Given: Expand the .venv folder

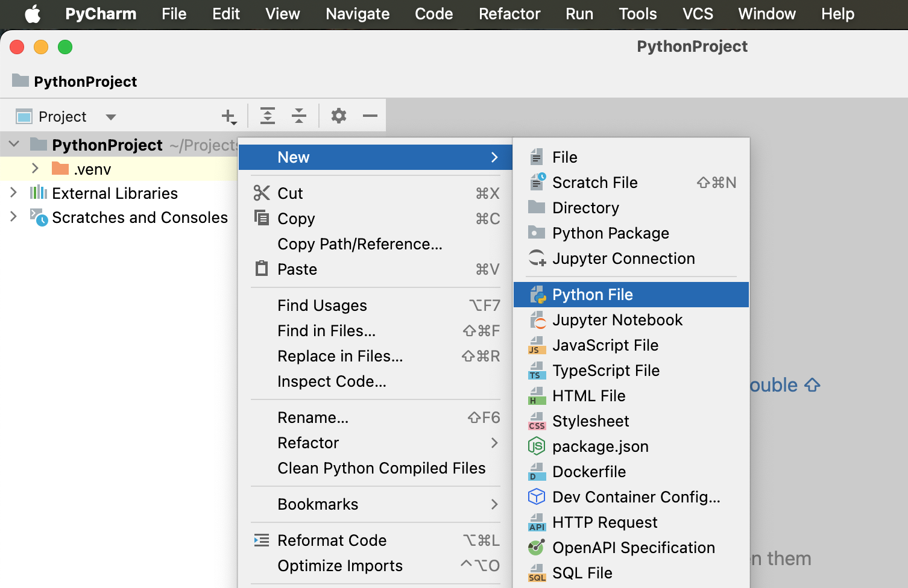Looking at the screenshot, I should pyautogui.click(x=35, y=168).
